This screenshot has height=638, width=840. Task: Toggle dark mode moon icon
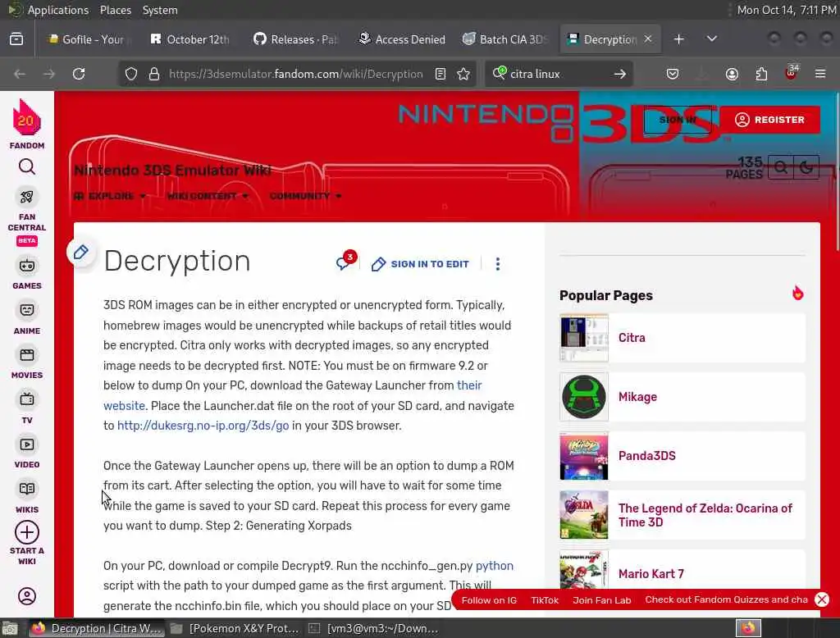click(x=806, y=167)
